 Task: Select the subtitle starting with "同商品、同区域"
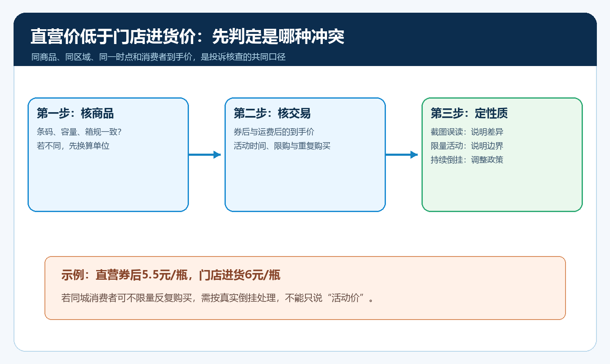pyautogui.click(x=158, y=57)
